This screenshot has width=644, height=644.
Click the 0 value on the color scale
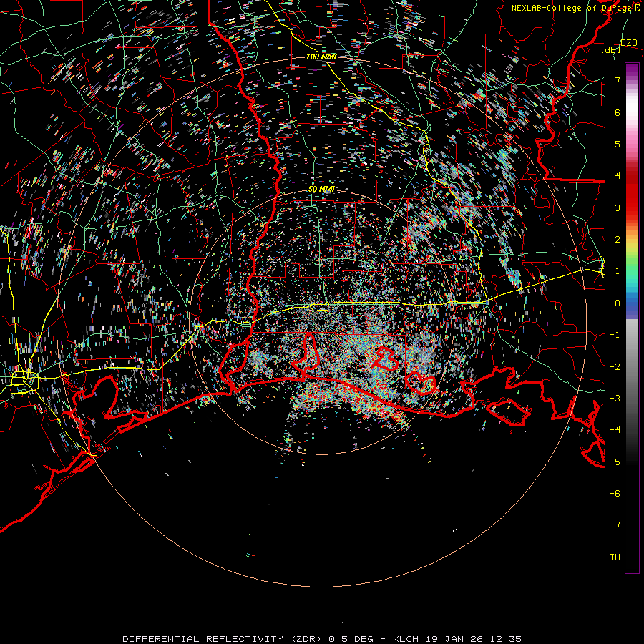pyautogui.click(x=618, y=303)
